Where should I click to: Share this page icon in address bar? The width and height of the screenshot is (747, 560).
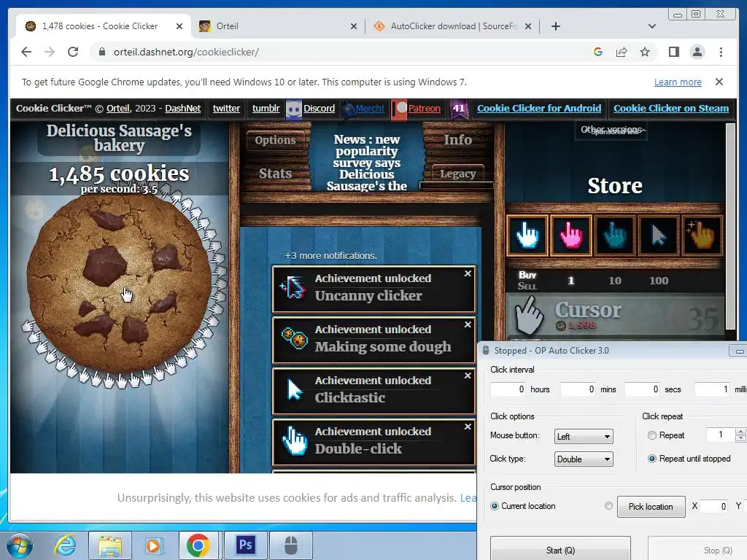[622, 52]
